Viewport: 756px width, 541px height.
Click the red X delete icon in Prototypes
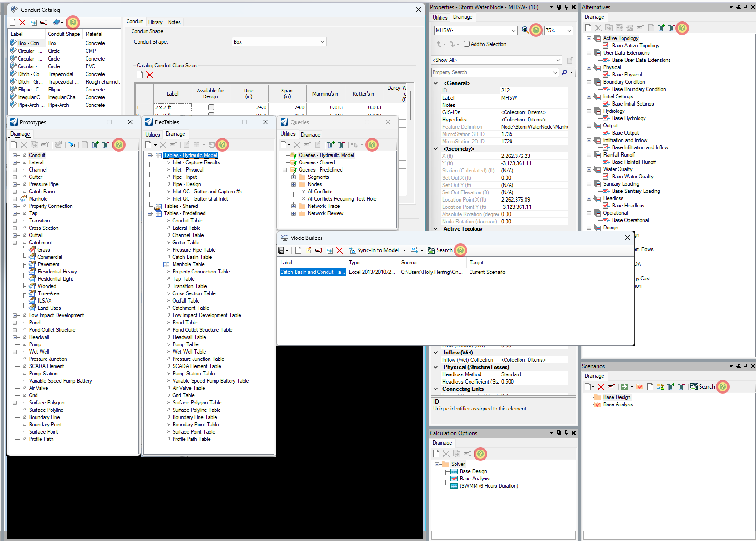(x=24, y=145)
